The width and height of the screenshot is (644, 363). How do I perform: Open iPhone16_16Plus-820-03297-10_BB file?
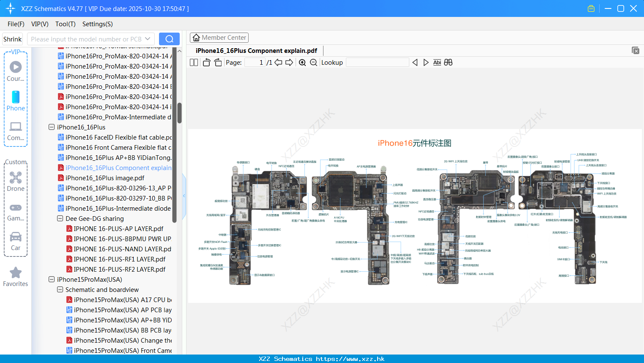coord(115,198)
